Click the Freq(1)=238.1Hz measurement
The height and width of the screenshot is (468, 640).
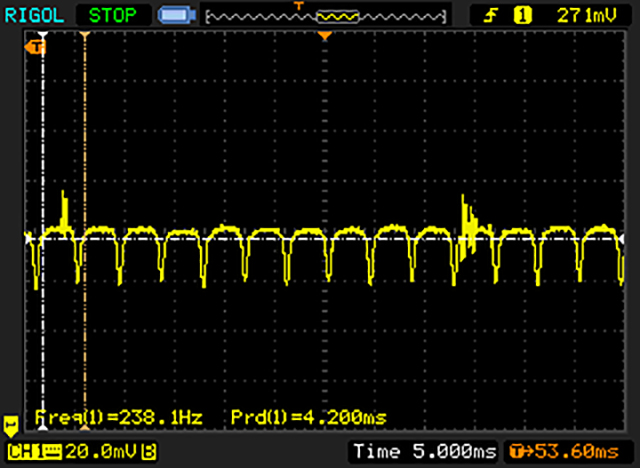click(x=119, y=417)
